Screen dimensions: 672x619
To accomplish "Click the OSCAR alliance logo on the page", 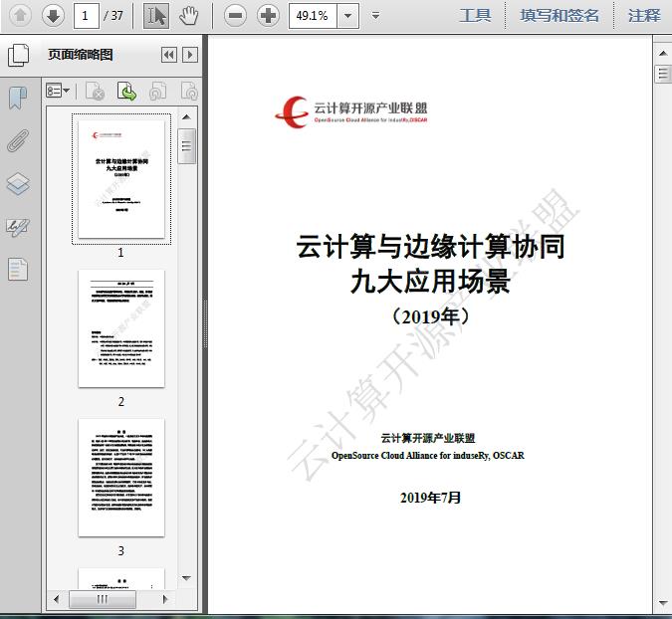I will pyautogui.click(x=351, y=111).
